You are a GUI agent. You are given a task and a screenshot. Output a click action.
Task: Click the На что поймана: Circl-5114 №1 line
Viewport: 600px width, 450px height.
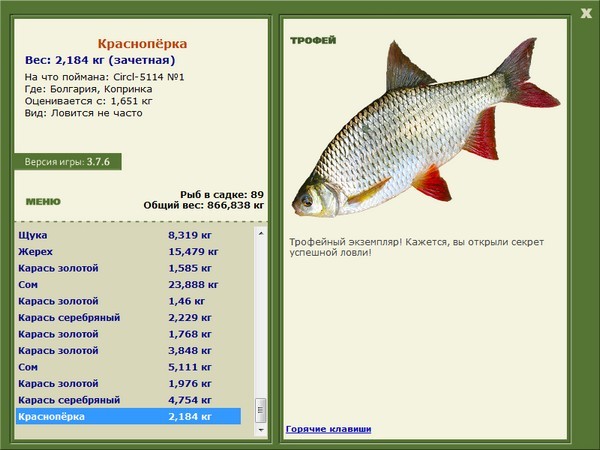[104, 77]
